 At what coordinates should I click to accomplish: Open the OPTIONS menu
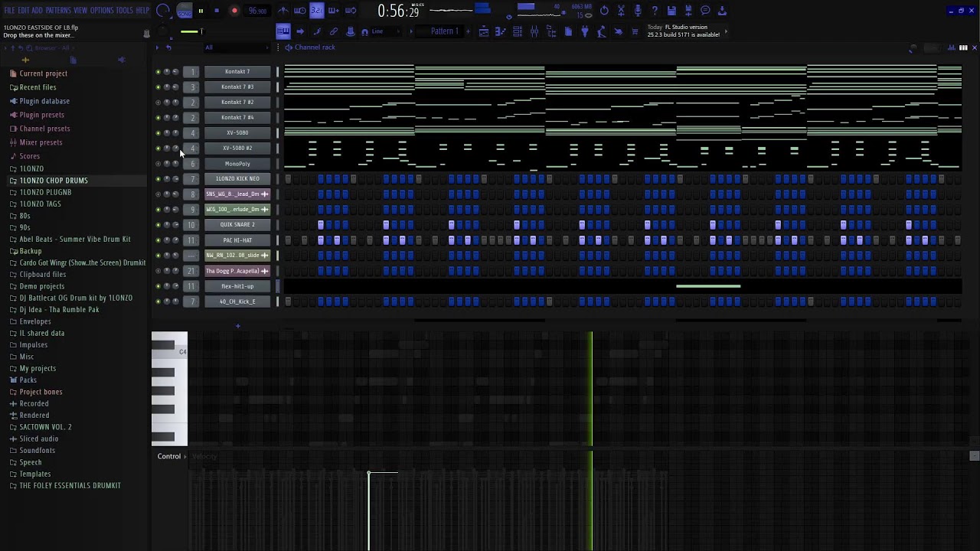pyautogui.click(x=102, y=11)
